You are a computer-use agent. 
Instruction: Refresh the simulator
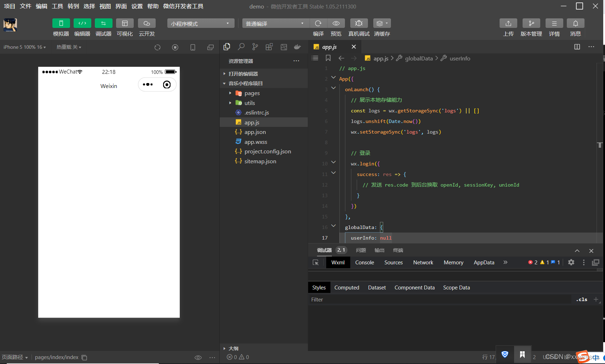[x=157, y=47]
